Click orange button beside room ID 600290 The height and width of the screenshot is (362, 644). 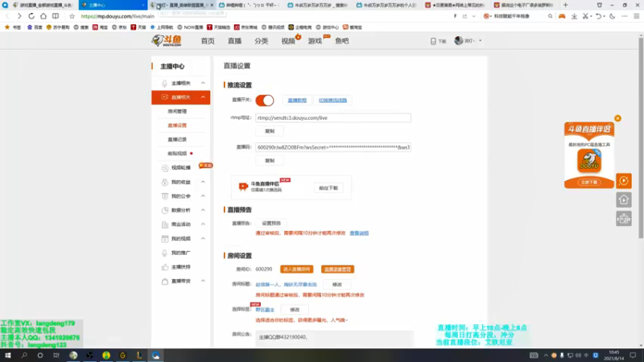coord(296,269)
